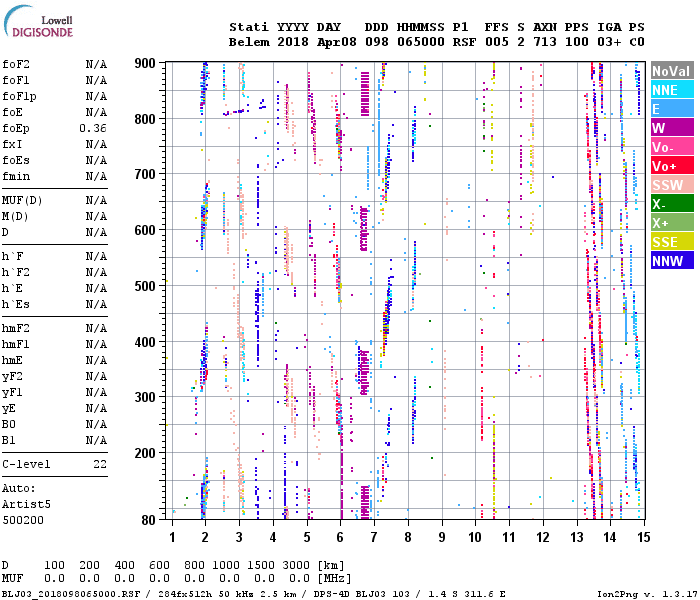Click the M(D) parameter label

click(x=15, y=217)
